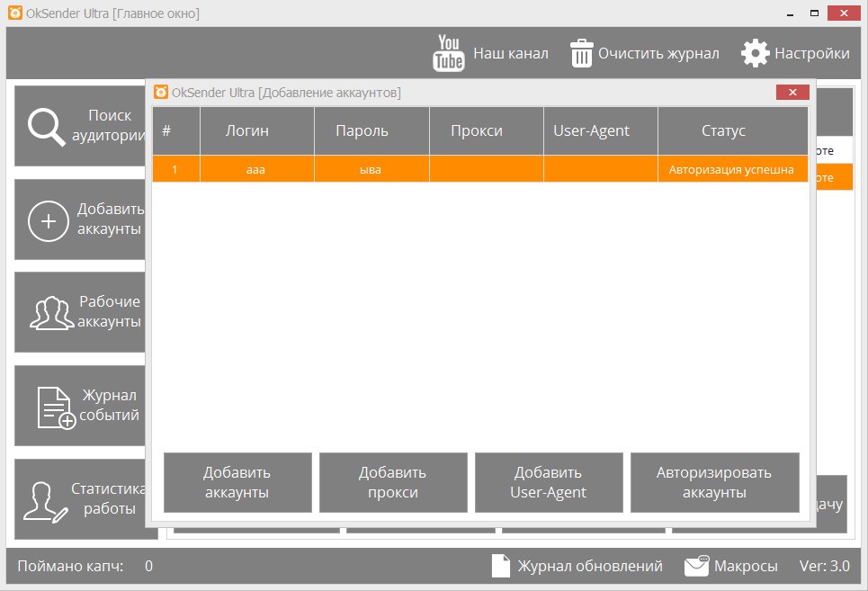
Task: Select row number 1 cell
Action: coord(176,169)
